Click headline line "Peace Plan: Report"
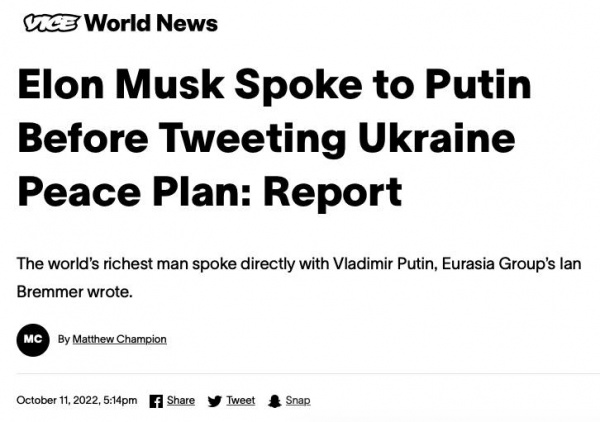The image size is (600, 422). (x=210, y=189)
